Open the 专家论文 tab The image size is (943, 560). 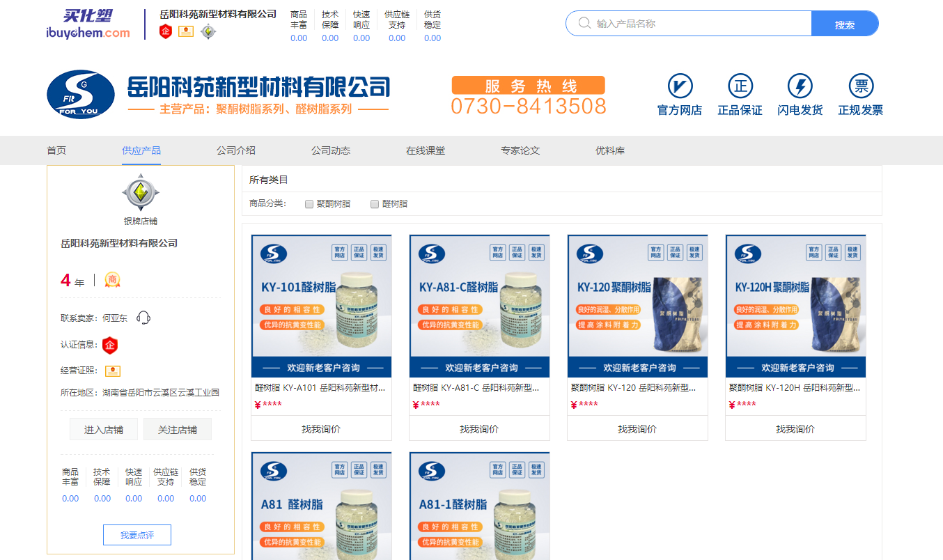pyautogui.click(x=520, y=150)
